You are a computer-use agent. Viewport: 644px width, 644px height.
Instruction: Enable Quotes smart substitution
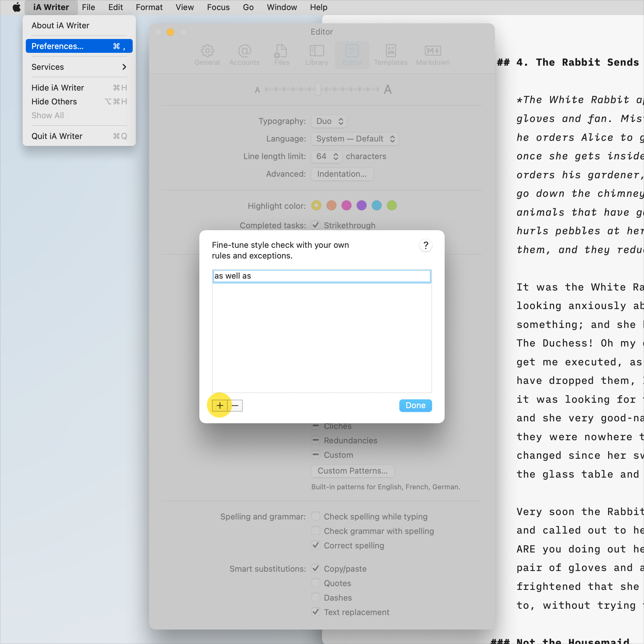pos(315,583)
